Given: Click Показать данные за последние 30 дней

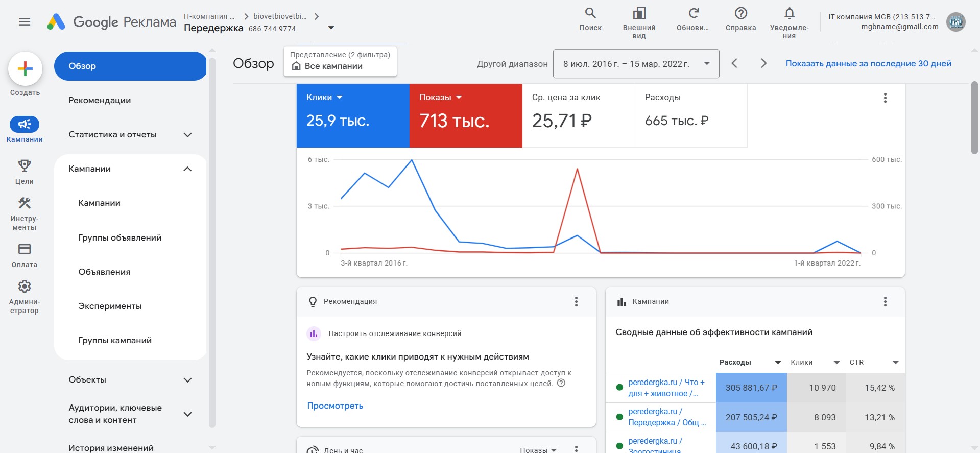Looking at the screenshot, I should click(868, 64).
